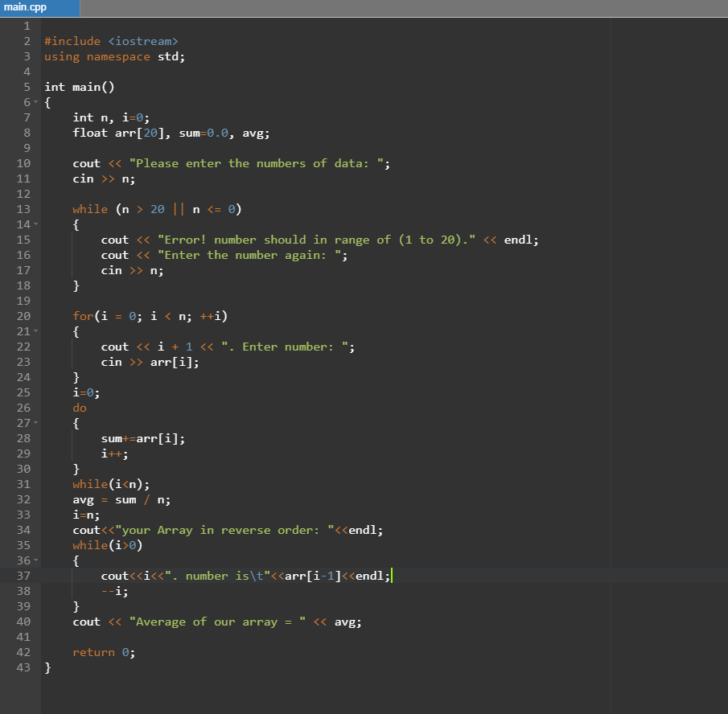The image size is (728, 714).
Task: Collapse the for loop body at line 21
Action: pos(37,331)
